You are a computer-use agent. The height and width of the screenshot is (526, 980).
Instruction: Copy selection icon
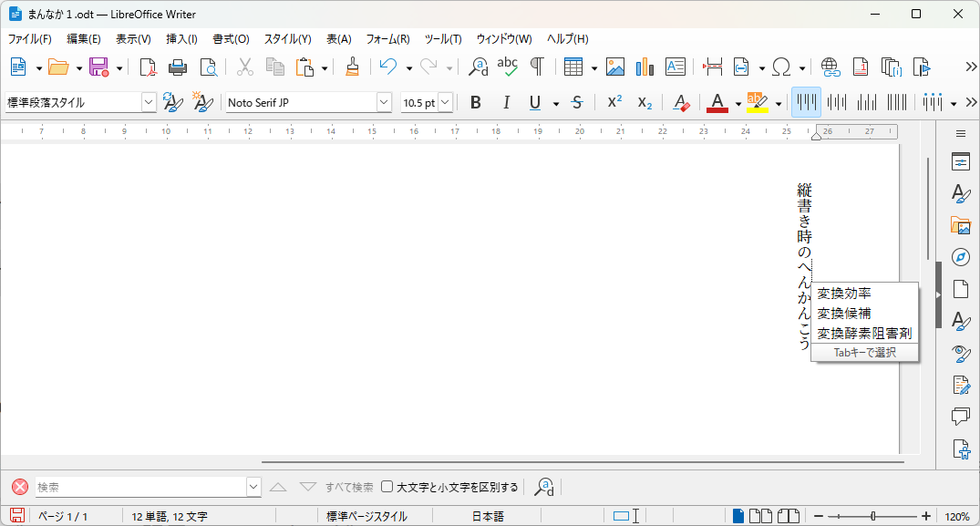274,67
